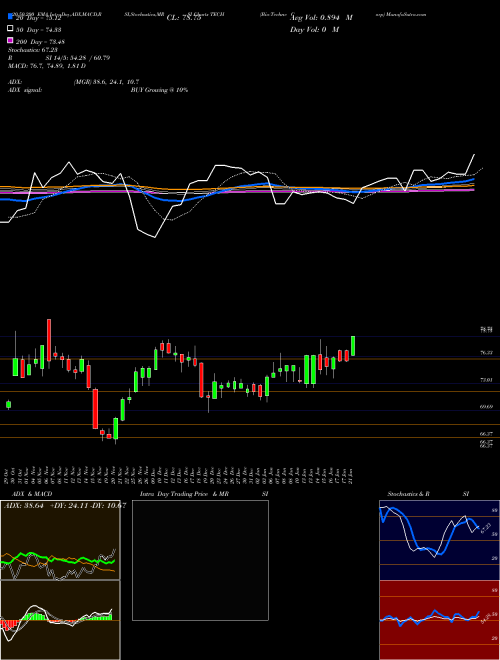Image resolution: width=500 pixels, height=660 pixels.
Task: Click the magenta 200 Day legend swatch
Action: tap(11, 41)
